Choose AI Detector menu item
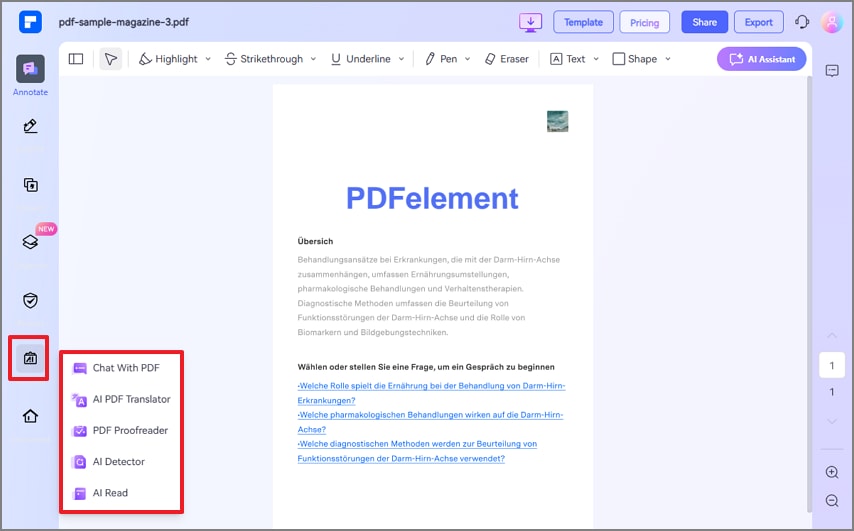854x531 pixels. (x=121, y=462)
